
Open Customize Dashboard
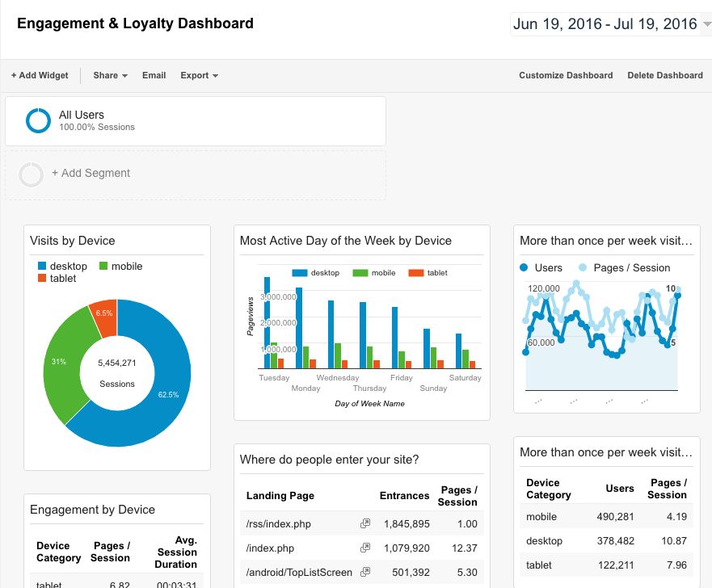(x=566, y=75)
